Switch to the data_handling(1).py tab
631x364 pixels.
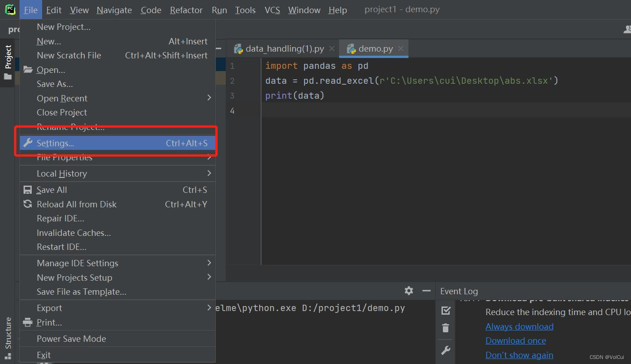pos(285,49)
